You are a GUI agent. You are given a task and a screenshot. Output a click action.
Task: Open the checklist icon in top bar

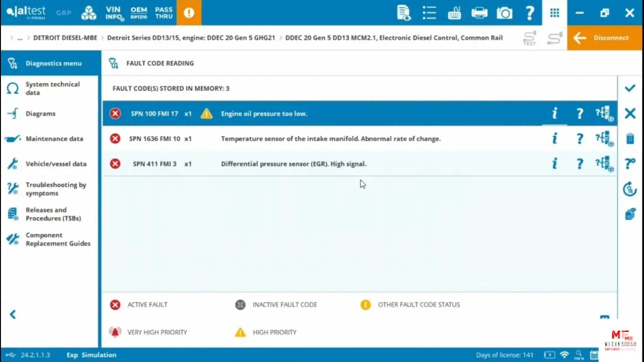click(x=429, y=13)
